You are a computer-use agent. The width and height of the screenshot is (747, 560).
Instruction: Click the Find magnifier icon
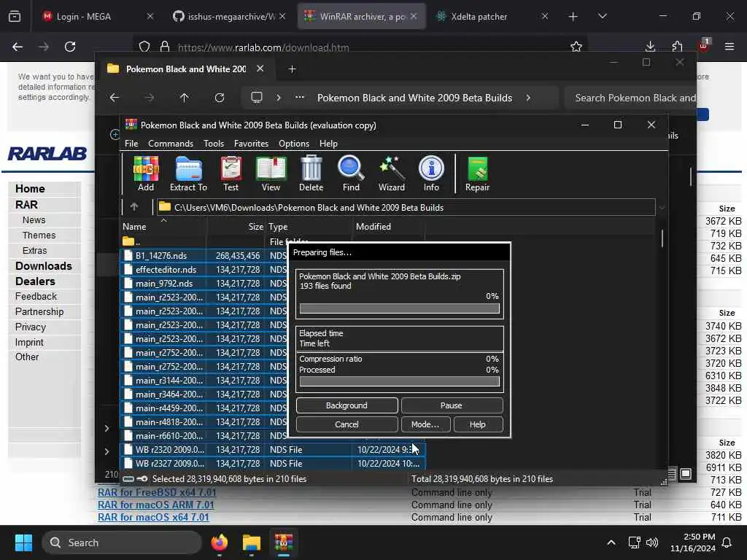tap(351, 174)
